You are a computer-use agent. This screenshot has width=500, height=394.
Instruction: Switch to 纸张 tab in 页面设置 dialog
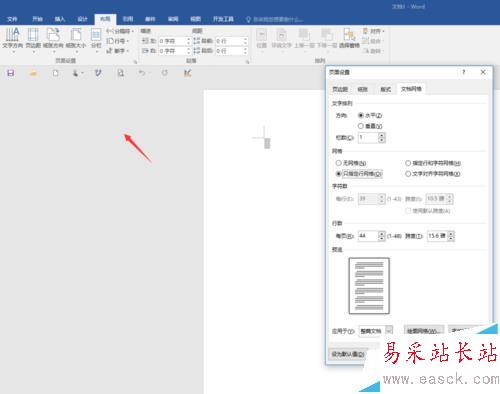363,89
